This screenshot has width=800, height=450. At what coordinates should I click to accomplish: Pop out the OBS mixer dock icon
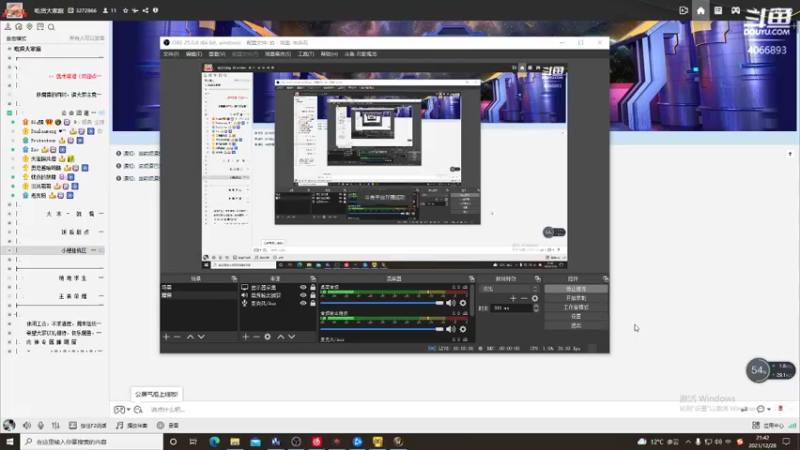click(x=471, y=279)
